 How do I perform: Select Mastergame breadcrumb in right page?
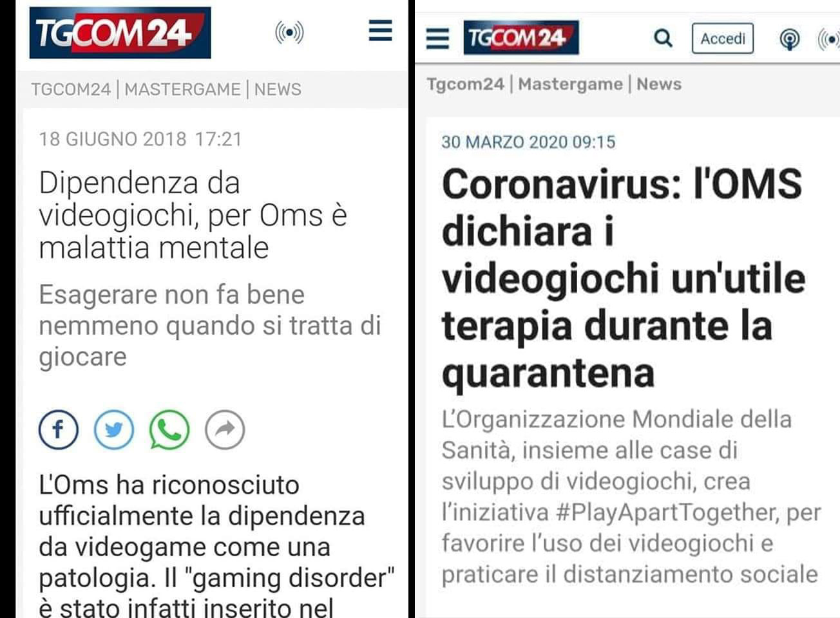pyautogui.click(x=570, y=84)
